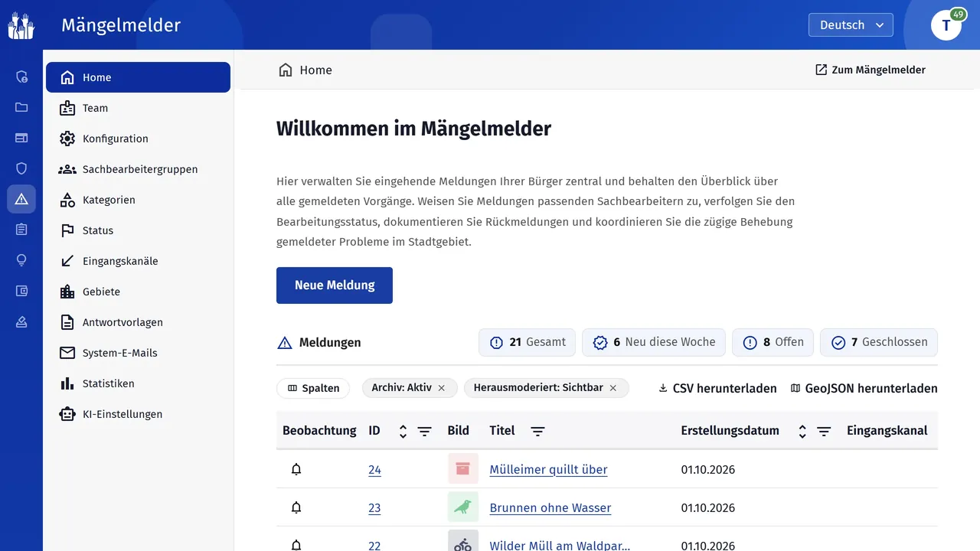Open Konfiguration in the sidebar

(138, 139)
